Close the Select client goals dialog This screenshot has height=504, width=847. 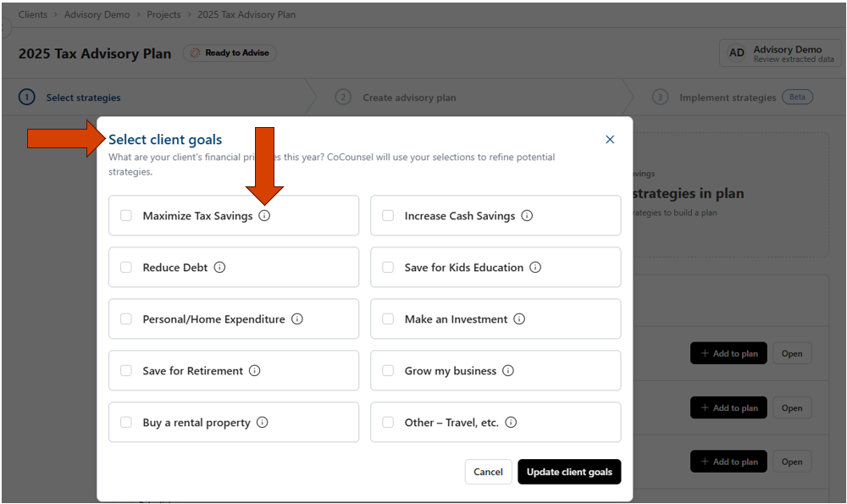click(x=610, y=140)
